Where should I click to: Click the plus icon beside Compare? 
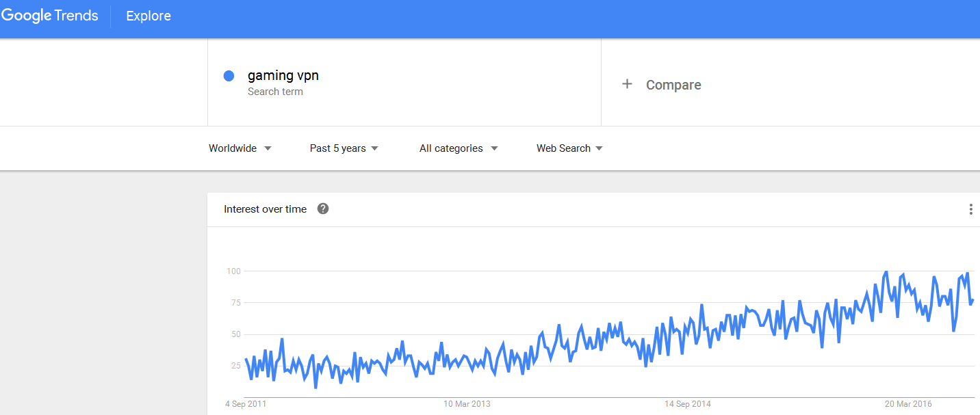click(627, 84)
